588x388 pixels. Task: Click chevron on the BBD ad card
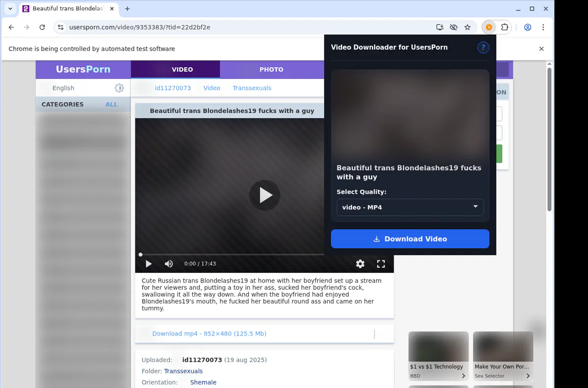coord(464,376)
